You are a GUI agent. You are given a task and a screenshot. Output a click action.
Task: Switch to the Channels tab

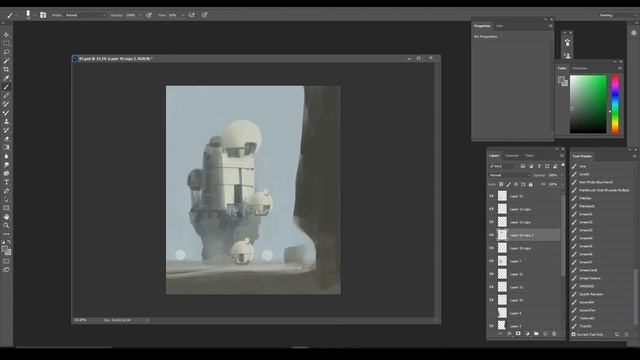click(x=511, y=156)
